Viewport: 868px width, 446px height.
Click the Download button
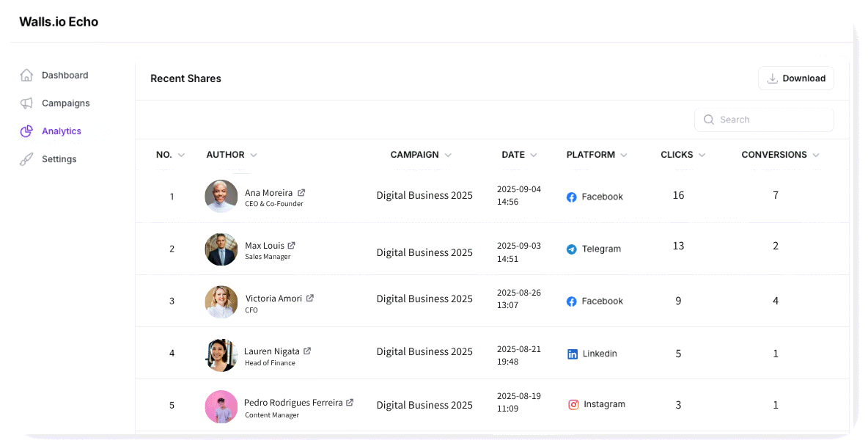796,78
